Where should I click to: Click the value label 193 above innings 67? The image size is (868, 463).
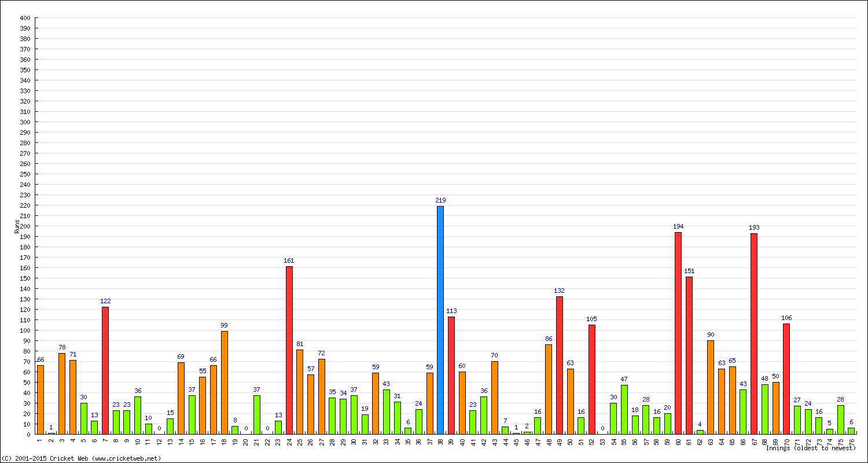point(755,227)
